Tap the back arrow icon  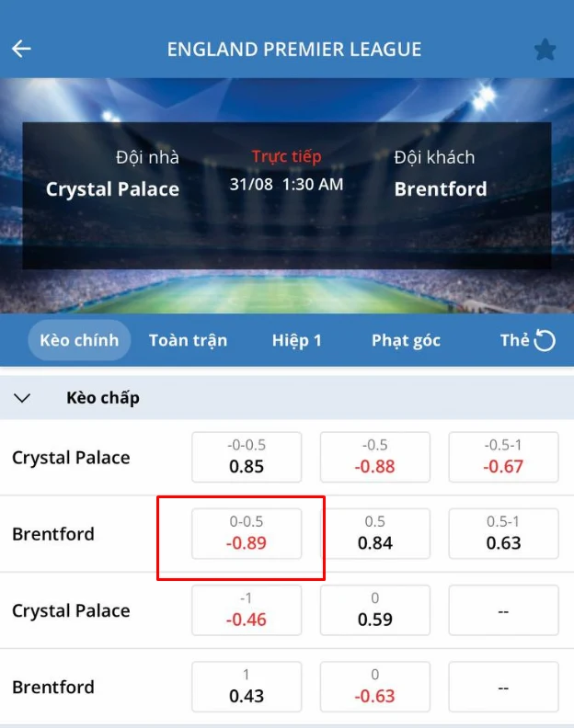pos(21,49)
